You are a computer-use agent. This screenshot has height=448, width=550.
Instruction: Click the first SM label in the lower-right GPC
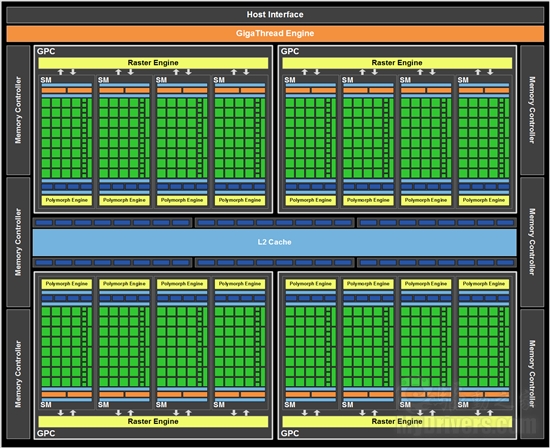[x=290, y=405]
